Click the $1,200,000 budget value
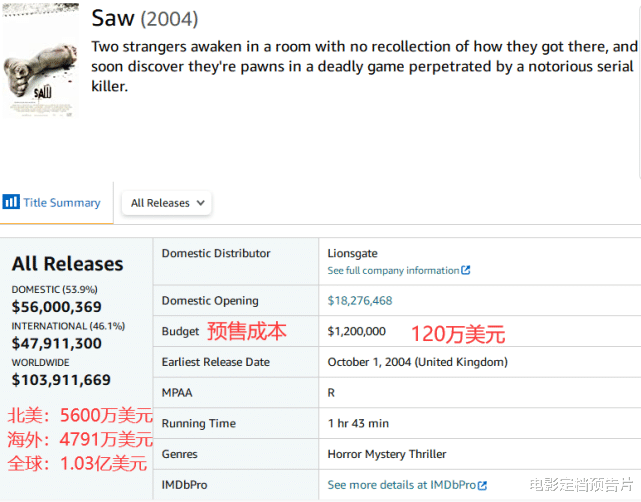Screen dimensions: 641x502 point(356,331)
